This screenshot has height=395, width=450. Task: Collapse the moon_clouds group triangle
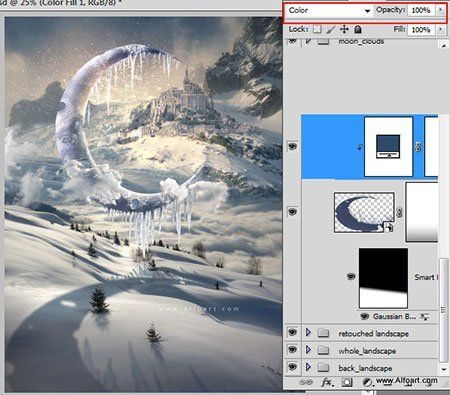(308, 41)
